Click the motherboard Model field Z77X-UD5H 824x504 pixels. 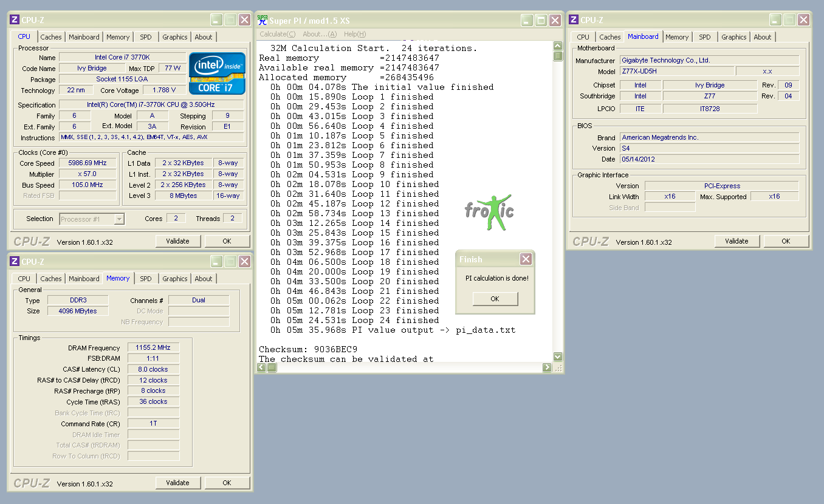tap(676, 71)
